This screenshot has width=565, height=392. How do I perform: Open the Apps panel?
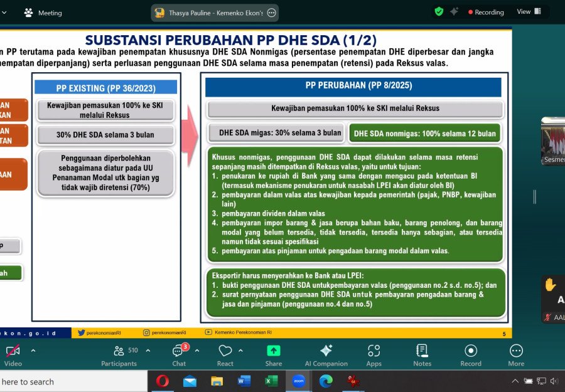pos(374,355)
